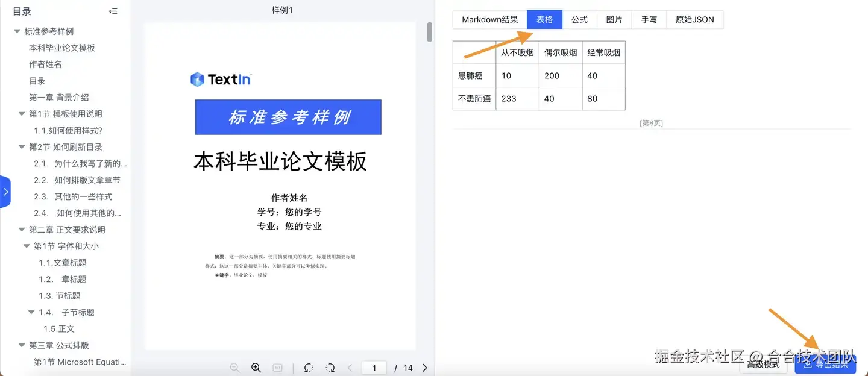Switch to the 手写 tab

[x=649, y=19]
